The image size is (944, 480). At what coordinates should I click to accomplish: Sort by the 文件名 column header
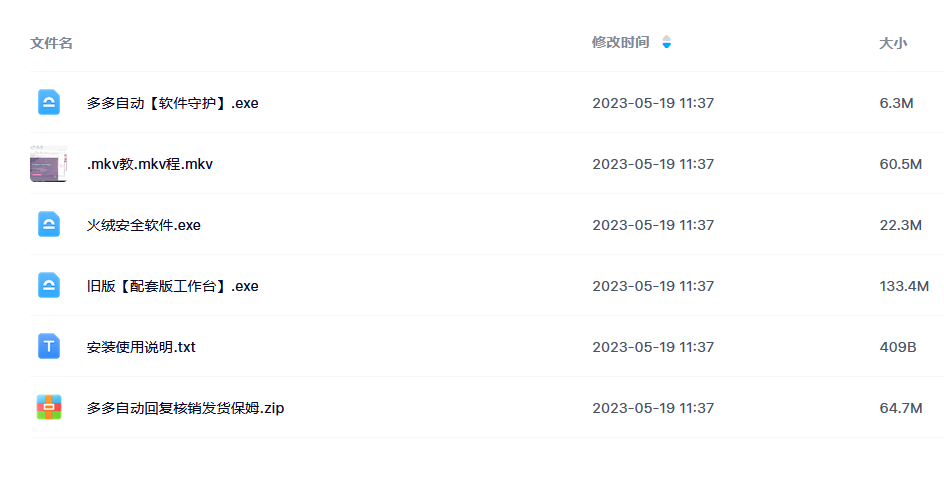[51, 43]
